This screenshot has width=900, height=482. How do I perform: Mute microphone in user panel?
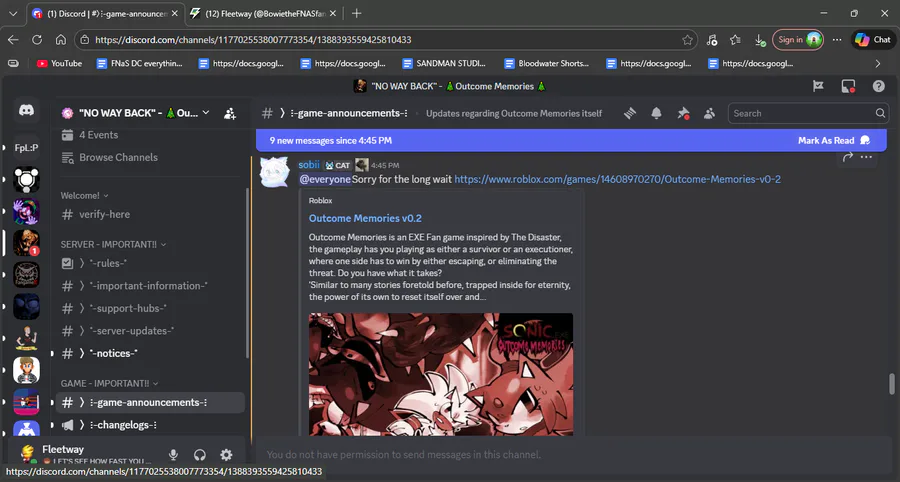[173, 455]
